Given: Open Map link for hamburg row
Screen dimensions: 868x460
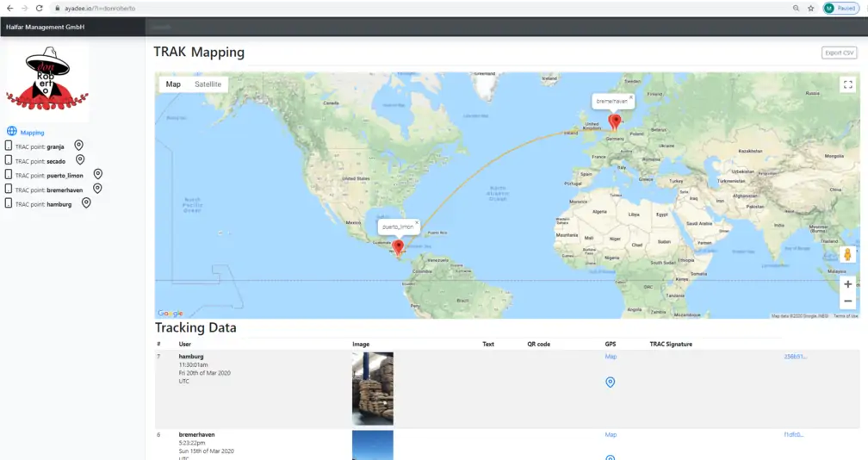Looking at the screenshot, I should (x=611, y=357).
